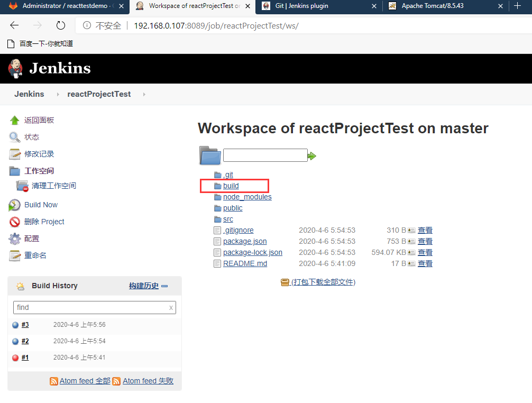Click the browser address bar URL
Image resolution: width=532 pixels, height=403 pixels.
pyautogui.click(x=216, y=26)
